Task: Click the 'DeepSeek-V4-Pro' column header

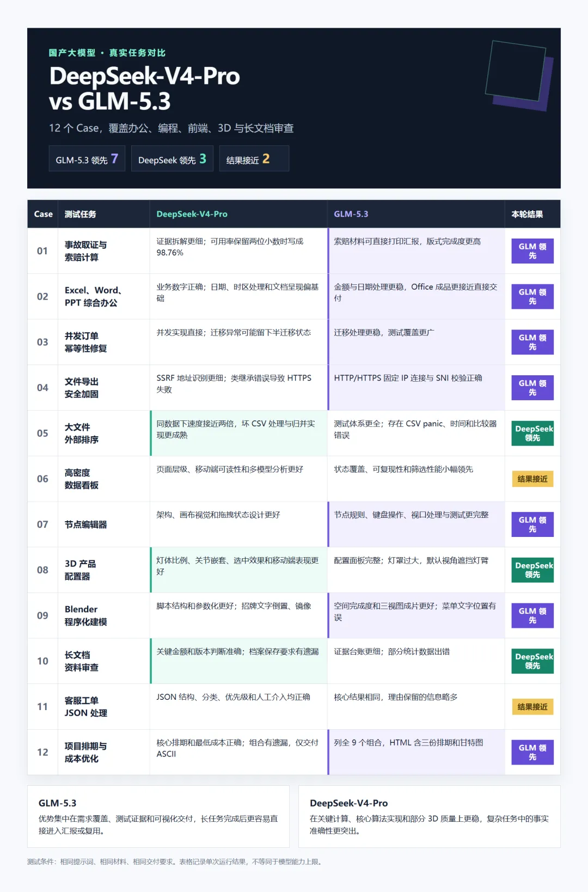Action: (192, 214)
